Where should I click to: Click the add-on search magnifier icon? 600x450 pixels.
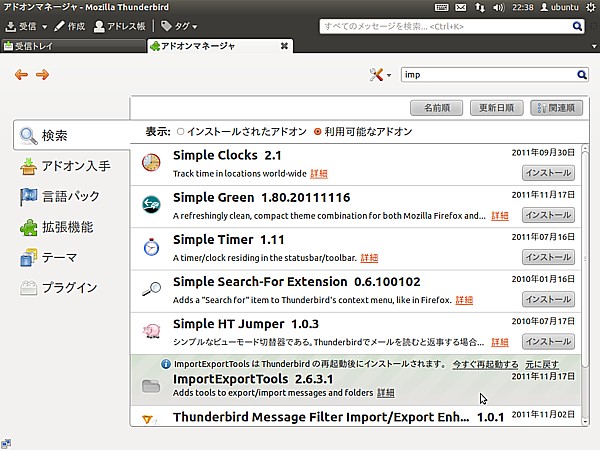582,75
